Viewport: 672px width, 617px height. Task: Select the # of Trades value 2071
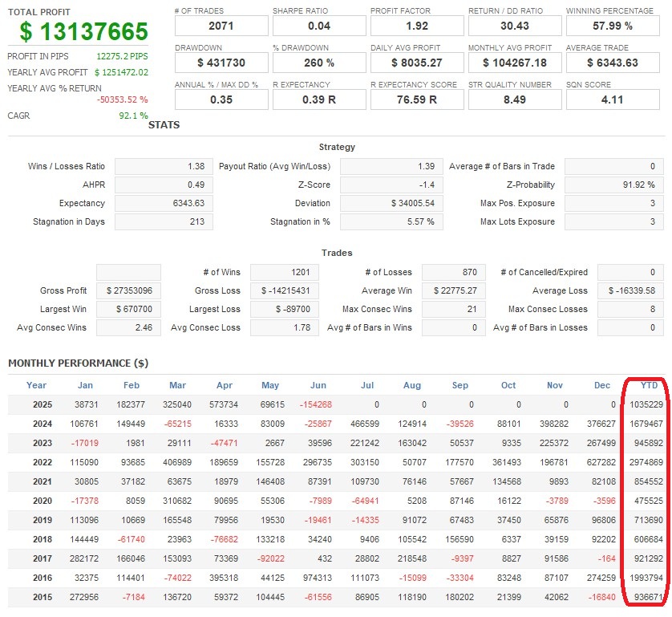tap(221, 26)
